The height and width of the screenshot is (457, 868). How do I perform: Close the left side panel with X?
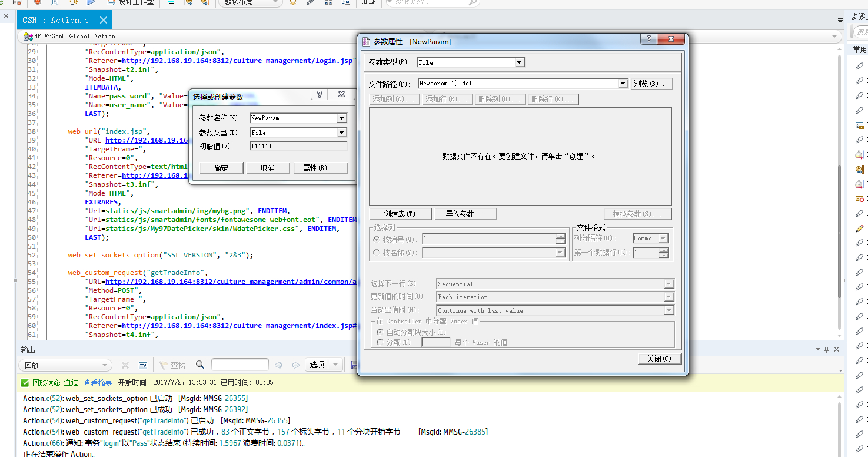[x=6, y=16]
